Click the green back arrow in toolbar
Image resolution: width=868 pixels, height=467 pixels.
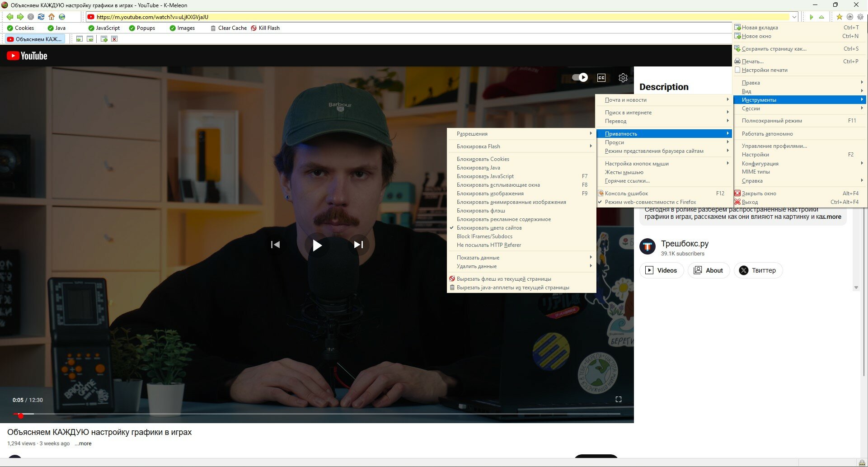(x=9, y=17)
